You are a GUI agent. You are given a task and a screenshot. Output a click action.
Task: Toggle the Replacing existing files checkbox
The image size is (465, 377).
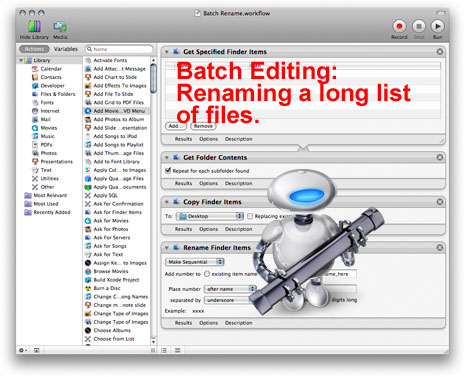pyautogui.click(x=250, y=216)
